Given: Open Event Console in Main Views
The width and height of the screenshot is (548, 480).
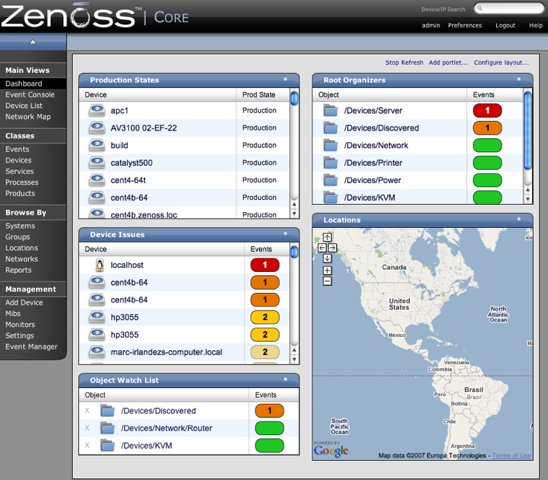Looking at the screenshot, I should pyautogui.click(x=30, y=95).
